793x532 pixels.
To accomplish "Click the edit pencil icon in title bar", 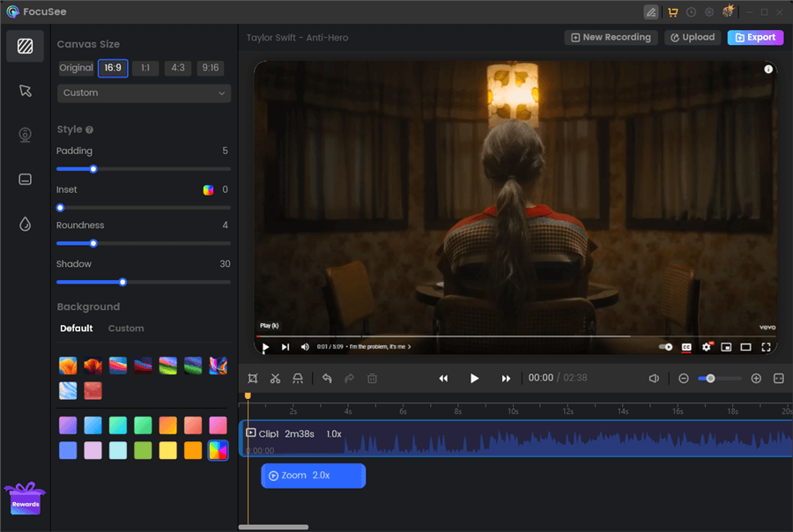I will (x=651, y=12).
